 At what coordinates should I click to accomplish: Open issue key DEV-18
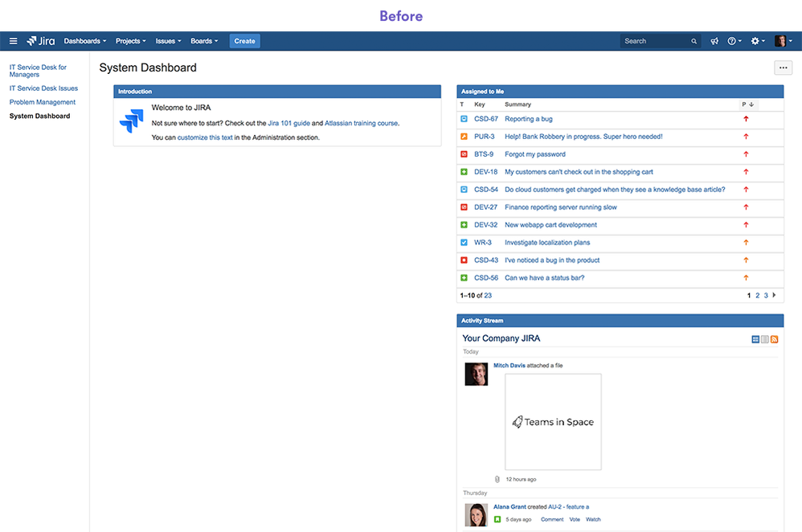tap(486, 172)
